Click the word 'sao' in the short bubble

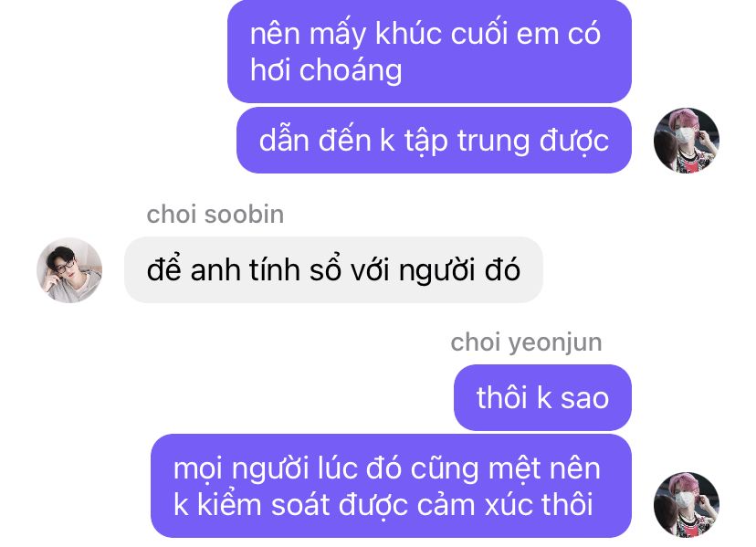[585, 398]
